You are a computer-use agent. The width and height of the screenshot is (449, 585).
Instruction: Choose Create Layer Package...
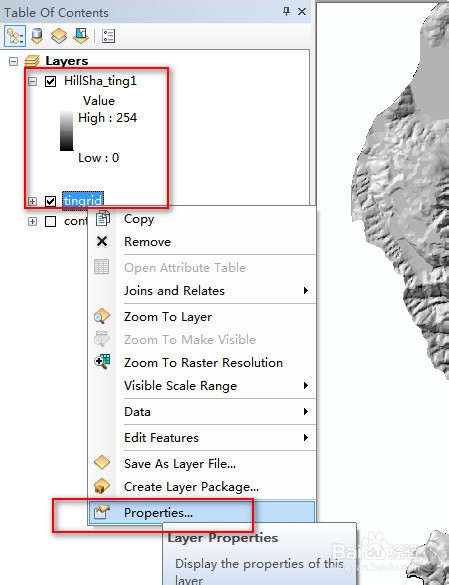tap(202, 487)
